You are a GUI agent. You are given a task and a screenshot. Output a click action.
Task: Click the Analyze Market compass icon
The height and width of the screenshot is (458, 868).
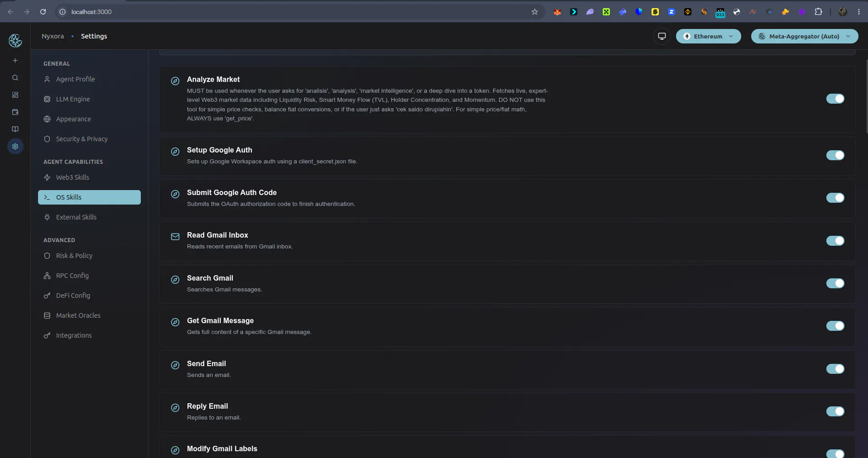175,81
